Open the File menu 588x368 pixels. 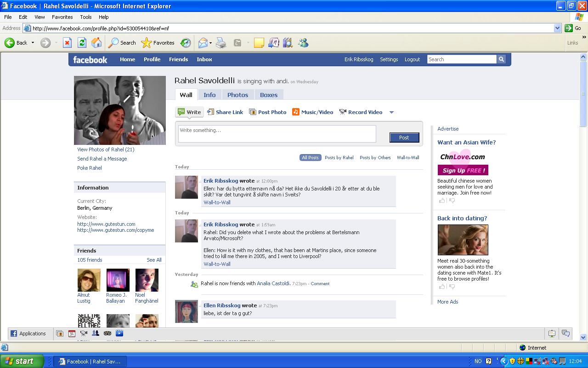pos(8,17)
